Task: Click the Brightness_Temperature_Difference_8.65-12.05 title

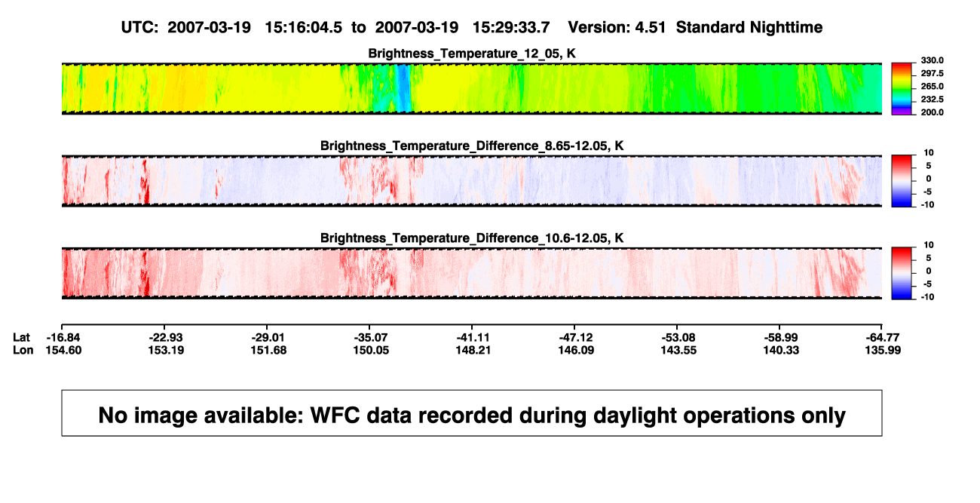Action: pos(472,146)
